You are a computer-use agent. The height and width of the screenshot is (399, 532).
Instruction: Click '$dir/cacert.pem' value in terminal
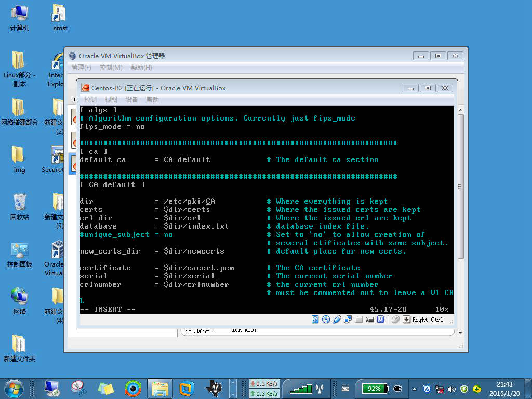pyautogui.click(x=199, y=268)
